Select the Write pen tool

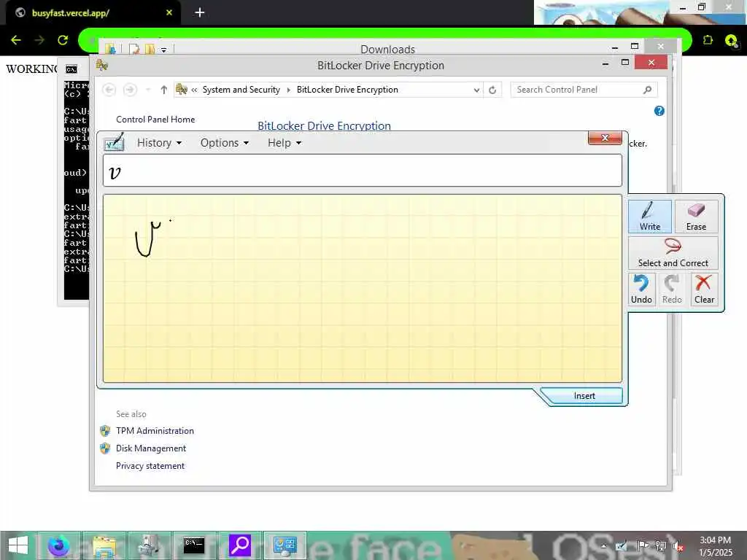click(649, 216)
